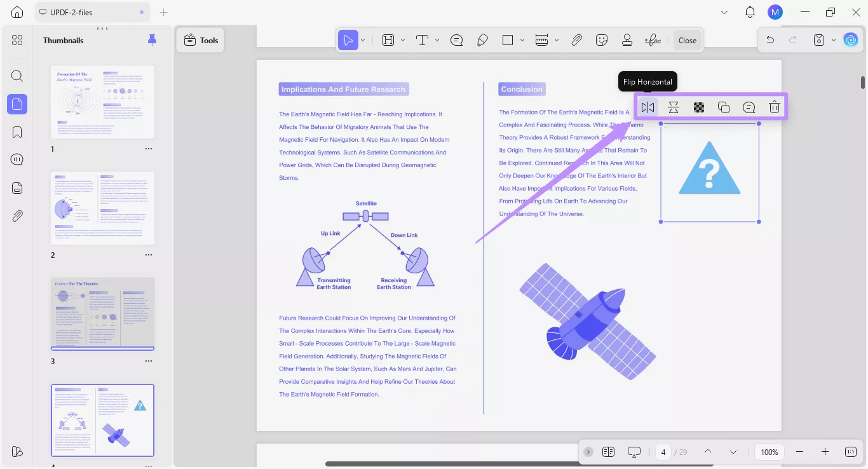Duplicate the selected image using copy icon
The height and width of the screenshot is (469, 868).
click(x=724, y=107)
